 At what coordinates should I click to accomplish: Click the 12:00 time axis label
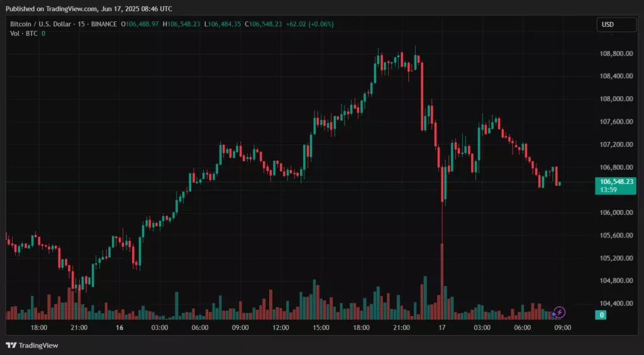point(280,328)
